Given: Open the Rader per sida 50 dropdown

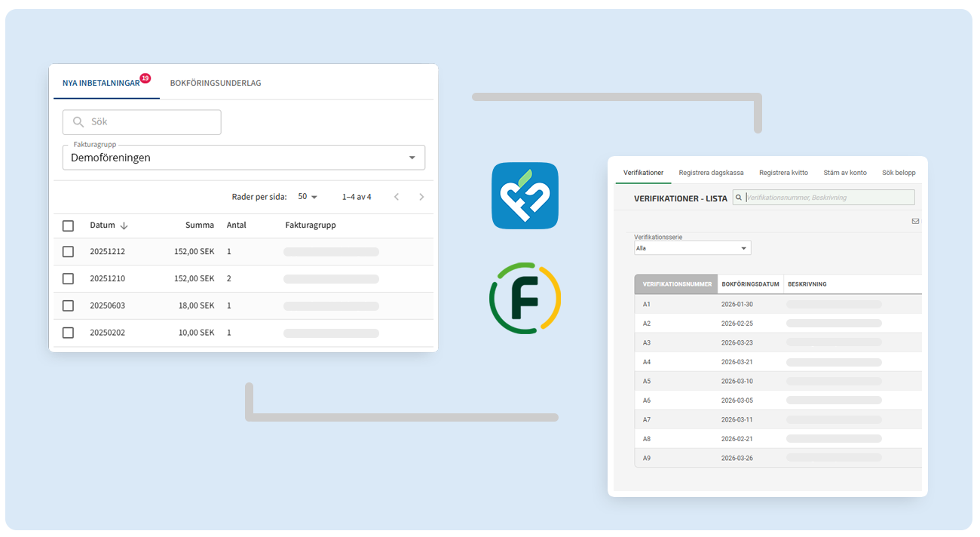Looking at the screenshot, I should coord(308,197).
